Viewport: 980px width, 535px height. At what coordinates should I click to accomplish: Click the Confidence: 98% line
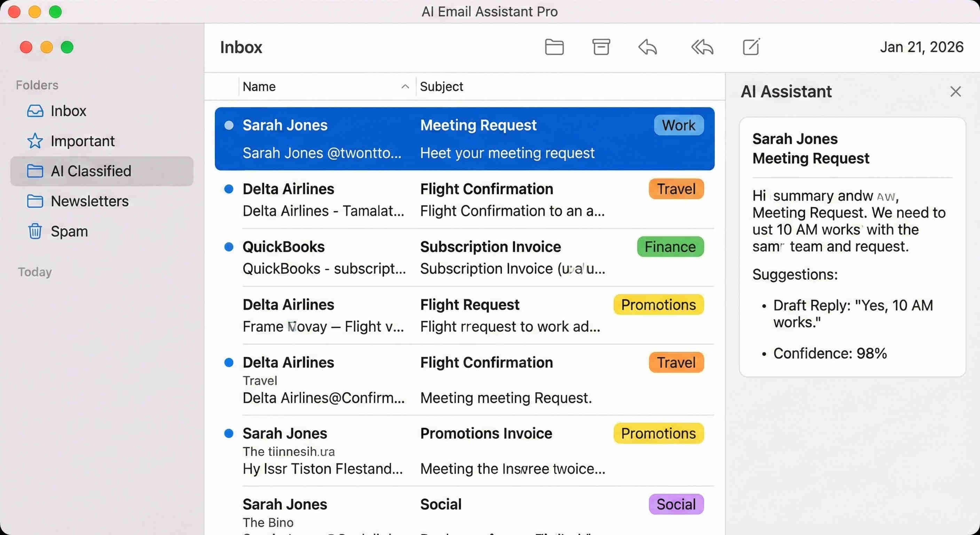pyautogui.click(x=830, y=354)
